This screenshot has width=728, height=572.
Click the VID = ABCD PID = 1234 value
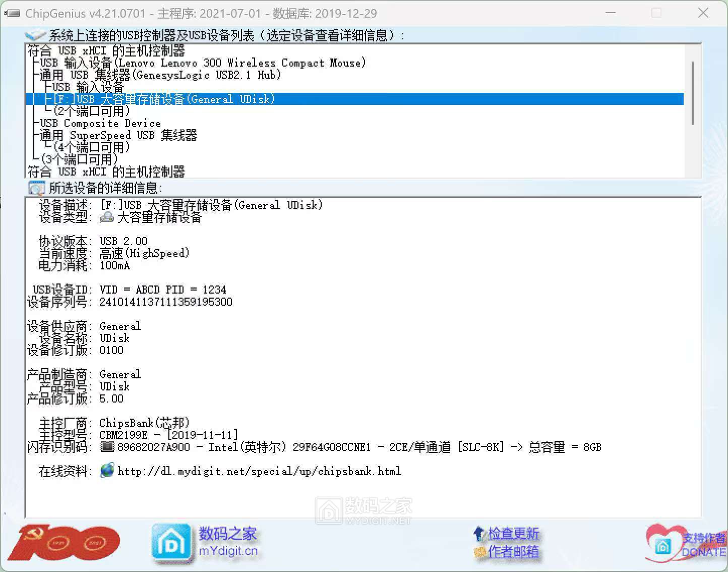(162, 290)
